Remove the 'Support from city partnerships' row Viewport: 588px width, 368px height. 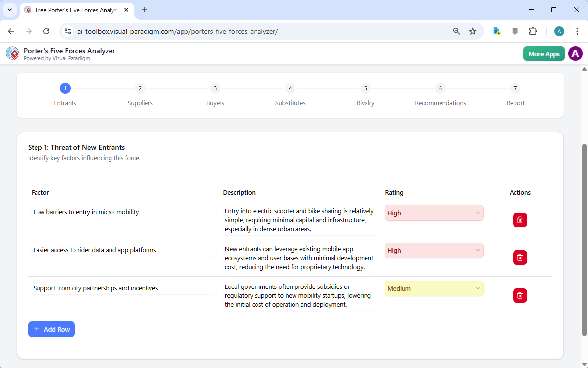coord(520,295)
